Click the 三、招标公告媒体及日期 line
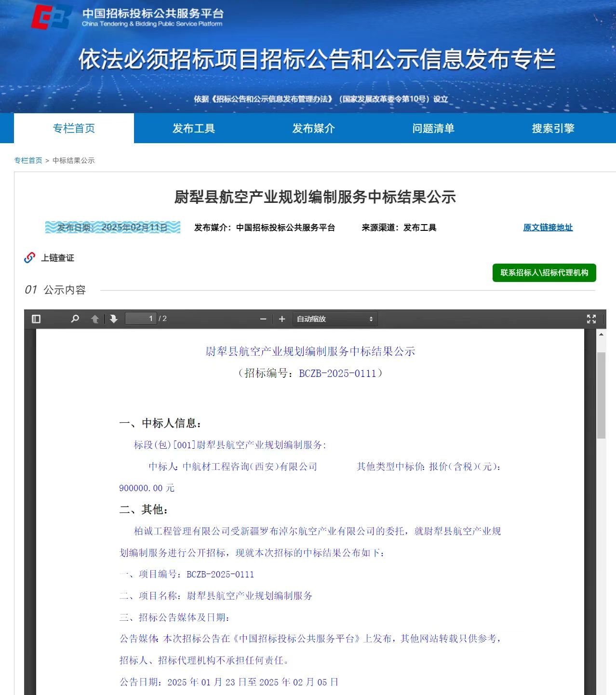Screen dimensions: 616x695 174,617
